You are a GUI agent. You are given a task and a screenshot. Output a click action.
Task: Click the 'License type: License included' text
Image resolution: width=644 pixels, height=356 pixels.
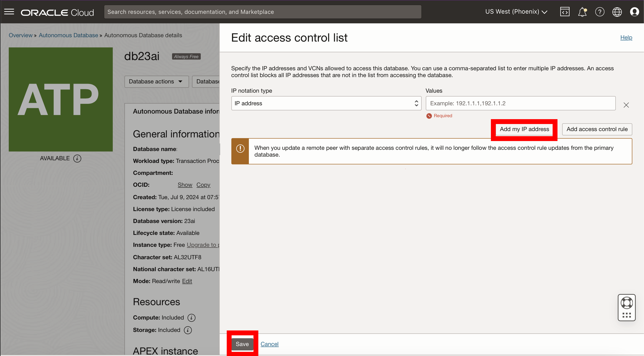(x=174, y=209)
